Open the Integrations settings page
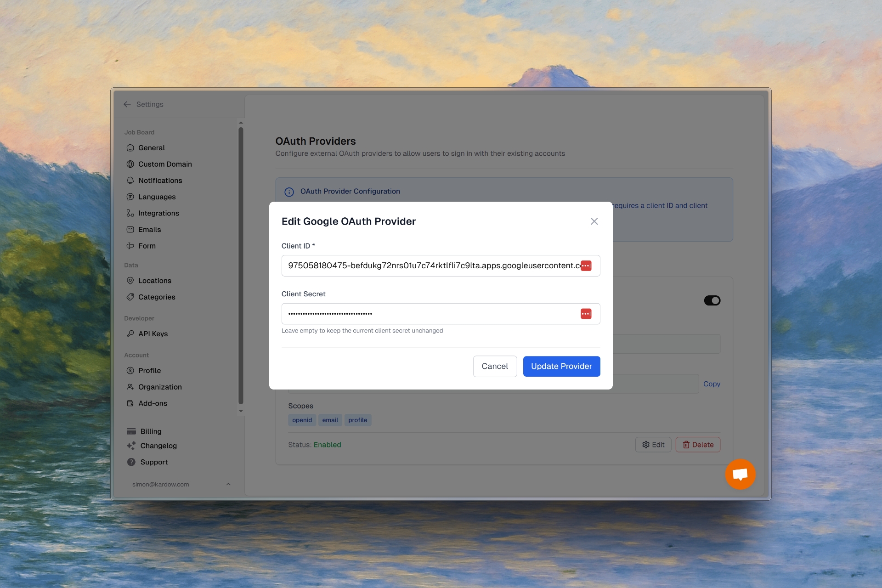 (158, 213)
